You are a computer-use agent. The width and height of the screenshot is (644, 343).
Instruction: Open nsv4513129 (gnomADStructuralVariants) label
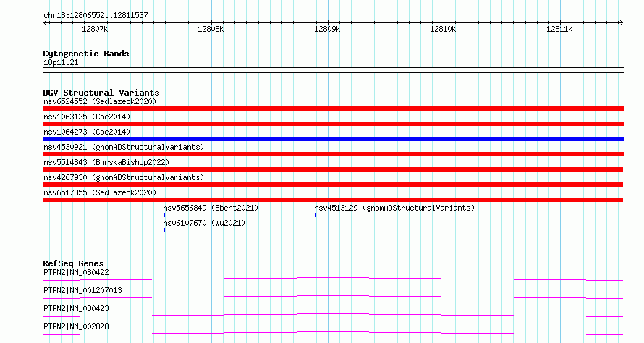coord(394,208)
